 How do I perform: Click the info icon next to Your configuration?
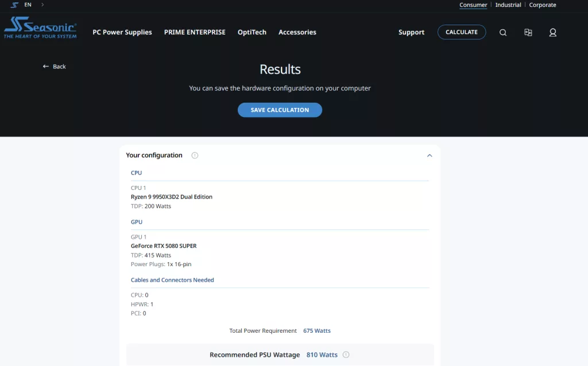pyautogui.click(x=195, y=155)
